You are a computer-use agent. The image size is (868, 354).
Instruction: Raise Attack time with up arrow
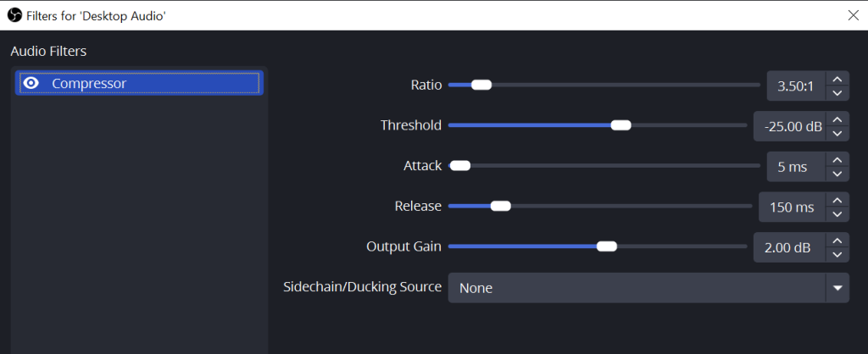coord(837,159)
